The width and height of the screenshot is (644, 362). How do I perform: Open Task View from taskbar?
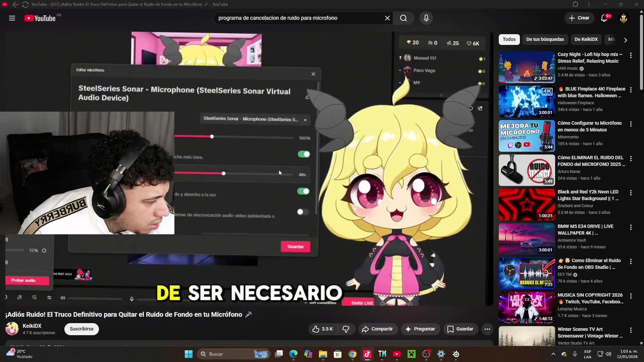279,354
